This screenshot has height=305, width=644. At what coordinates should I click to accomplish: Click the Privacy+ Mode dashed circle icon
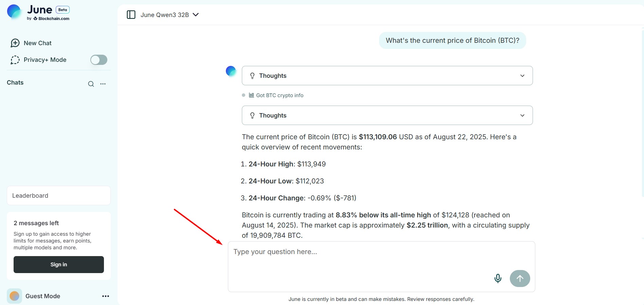click(15, 60)
